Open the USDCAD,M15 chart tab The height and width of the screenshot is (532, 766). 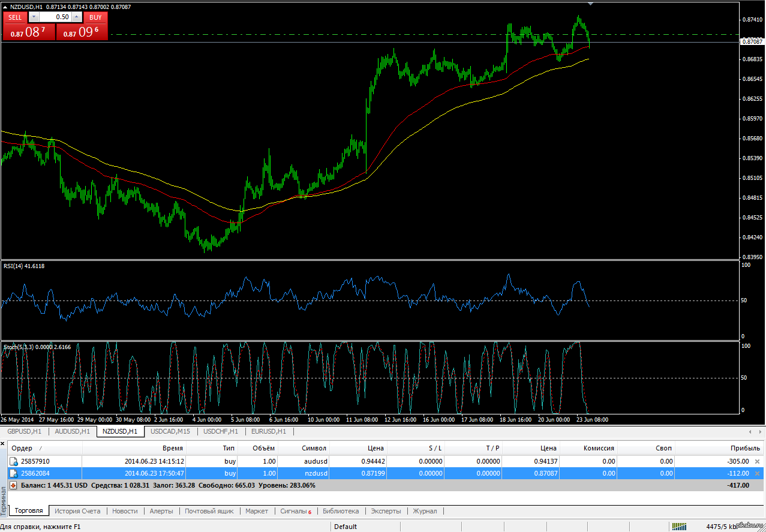[170, 431]
